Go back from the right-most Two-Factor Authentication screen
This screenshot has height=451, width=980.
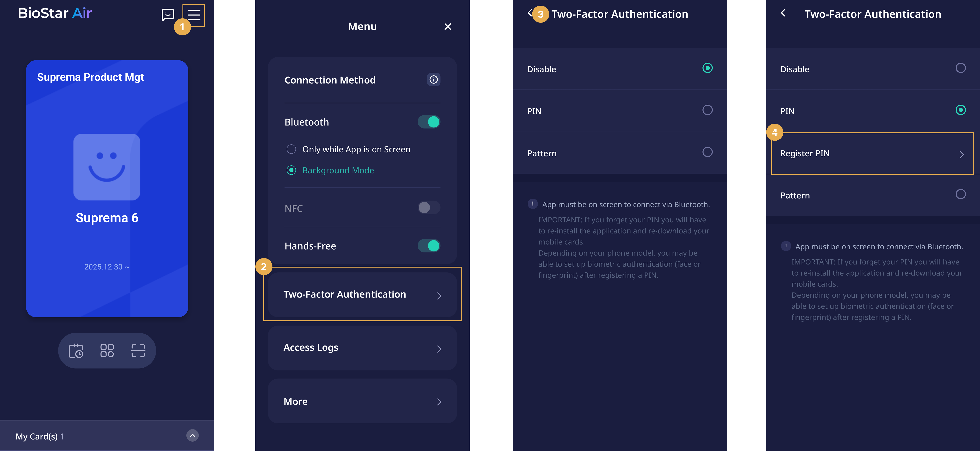783,13
